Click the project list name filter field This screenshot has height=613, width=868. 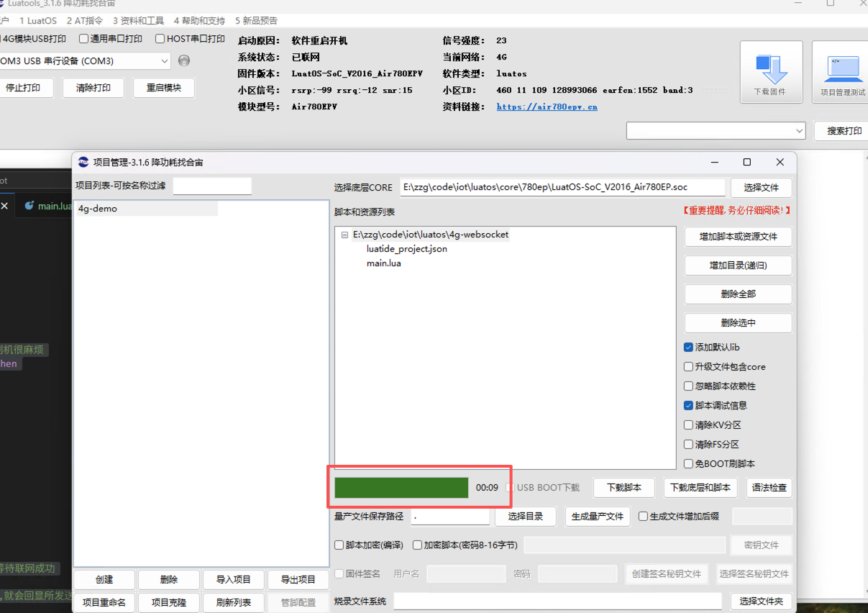[212, 186]
